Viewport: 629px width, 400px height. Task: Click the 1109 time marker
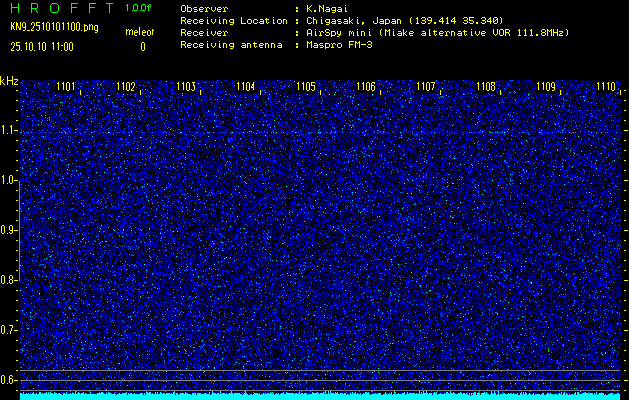(546, 87)
